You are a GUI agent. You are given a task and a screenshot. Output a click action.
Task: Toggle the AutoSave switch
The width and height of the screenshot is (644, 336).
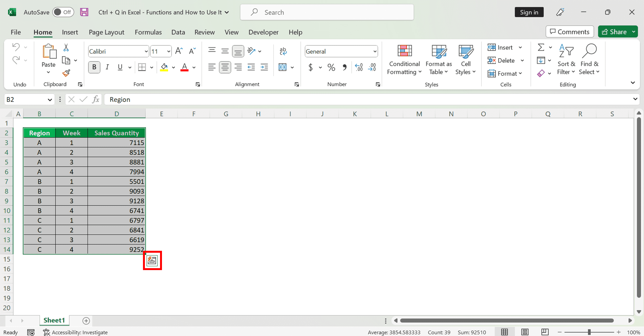[63, 12]
